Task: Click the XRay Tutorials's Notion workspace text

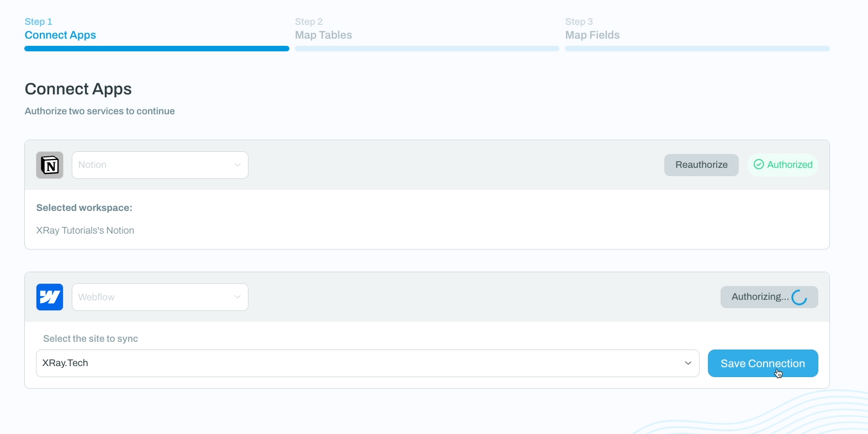Action: [x=85, y=230]
